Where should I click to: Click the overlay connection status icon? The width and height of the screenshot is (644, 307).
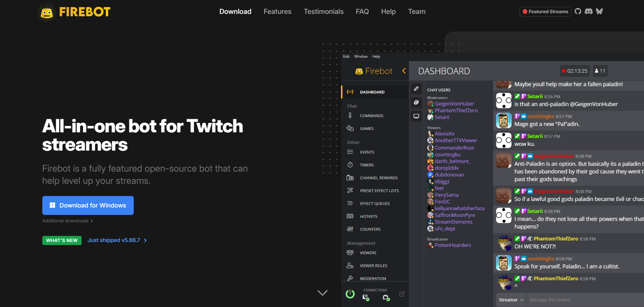386,298
